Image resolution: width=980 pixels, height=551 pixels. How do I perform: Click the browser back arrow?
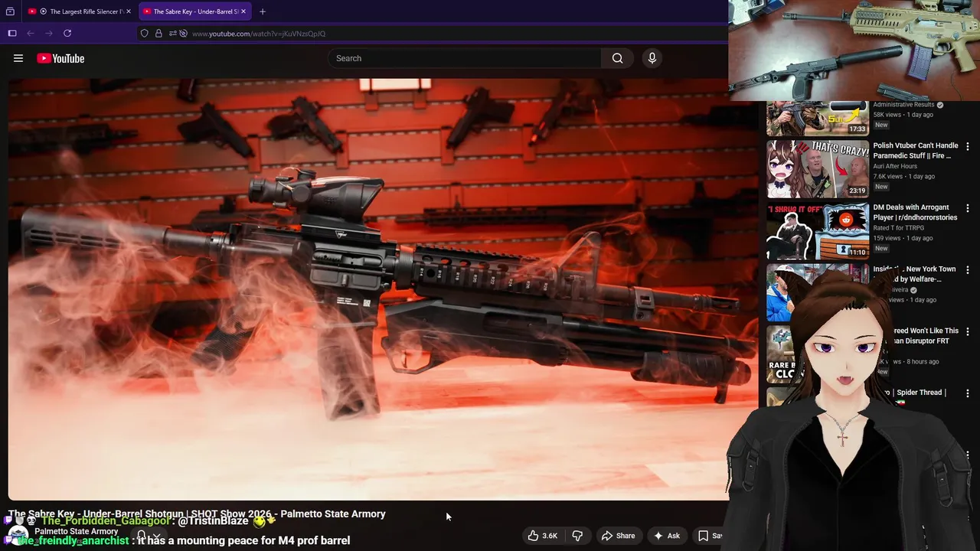[x=31, y=34]
